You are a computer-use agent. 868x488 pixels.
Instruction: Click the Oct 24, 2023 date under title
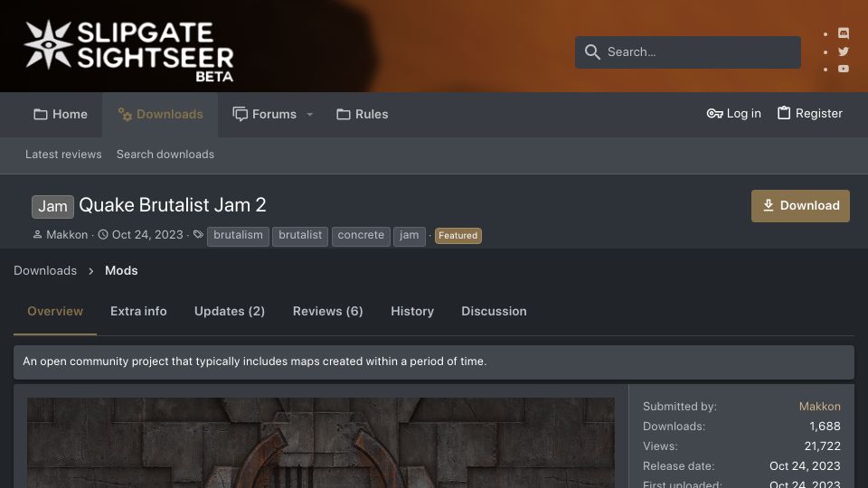coord(147,235)
